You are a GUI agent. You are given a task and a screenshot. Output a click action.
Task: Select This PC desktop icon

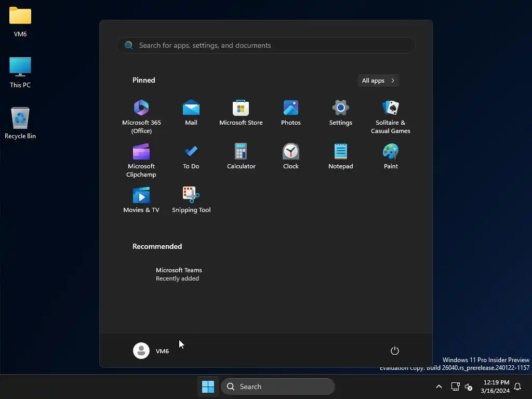(x=20, y=72)
